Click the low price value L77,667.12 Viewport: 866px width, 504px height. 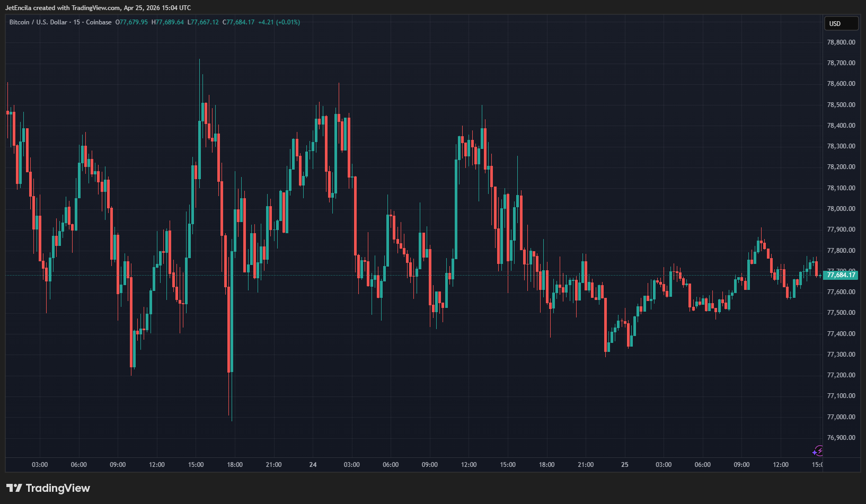click(203, 22)
